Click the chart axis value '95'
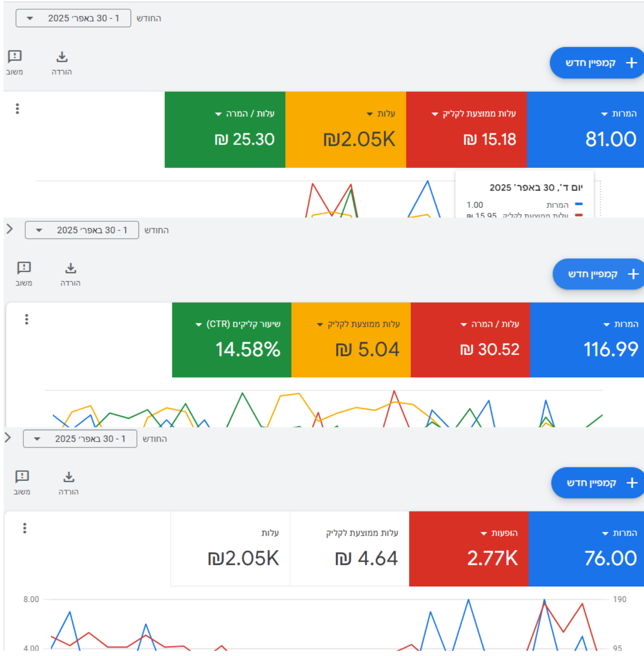 (x=617, y=648)
